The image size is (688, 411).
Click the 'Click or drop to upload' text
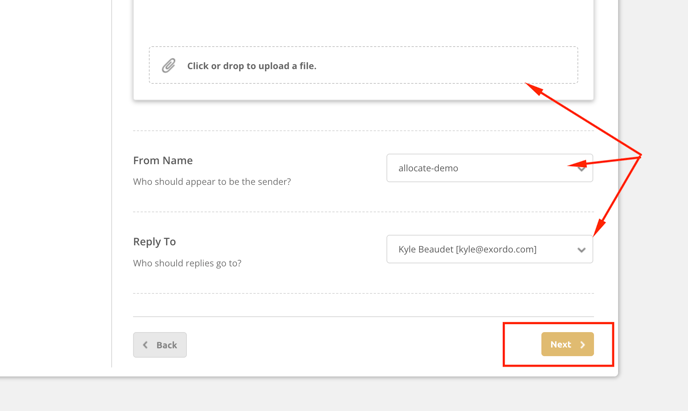[252, 66]
